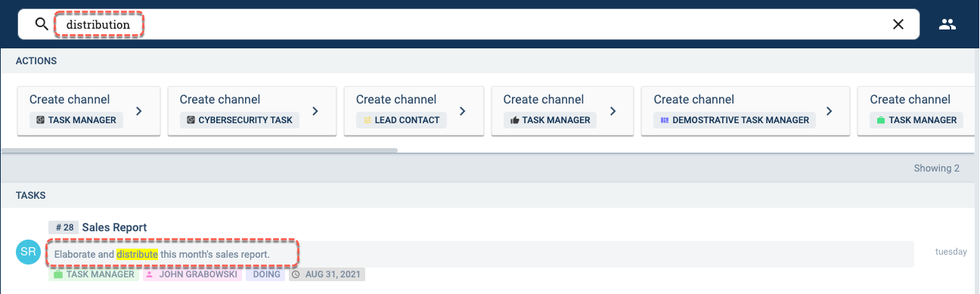
Task: Open the Create channel card with thumbs-up Task Manager tag
Action: pyautogui.click(x=563, y=110)
